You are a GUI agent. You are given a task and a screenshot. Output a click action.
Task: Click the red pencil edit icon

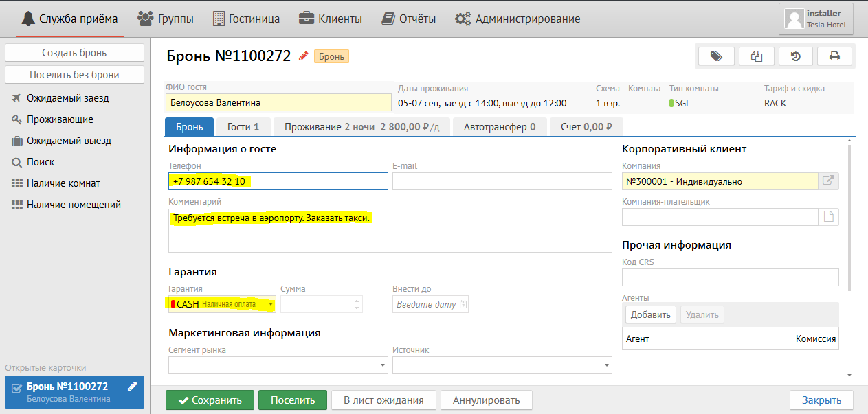[x=303, y=57]
